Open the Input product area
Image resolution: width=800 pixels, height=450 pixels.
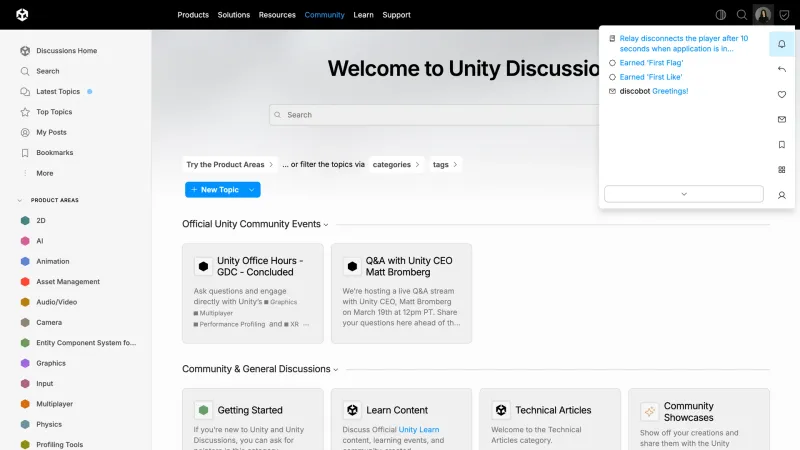[44, 384]
